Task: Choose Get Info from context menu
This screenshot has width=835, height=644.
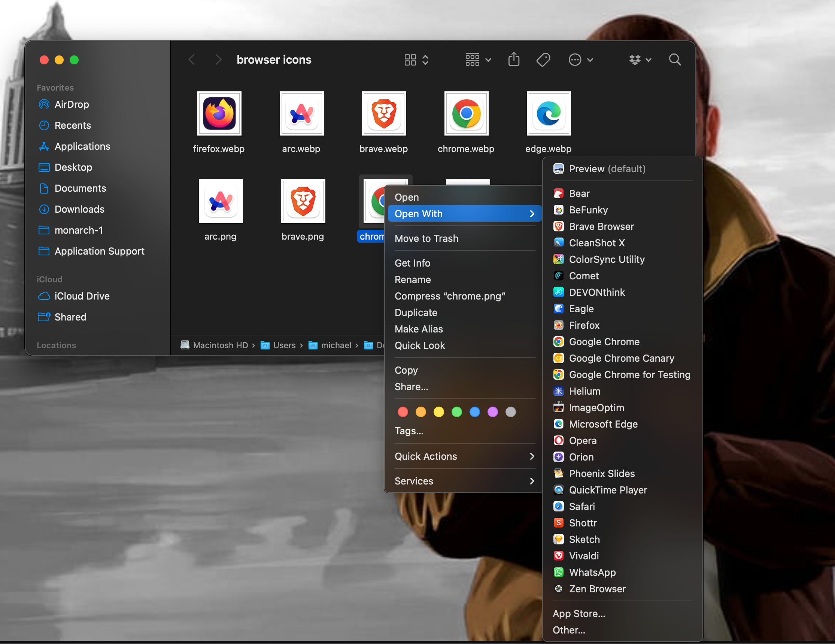Action: [412, 263]
